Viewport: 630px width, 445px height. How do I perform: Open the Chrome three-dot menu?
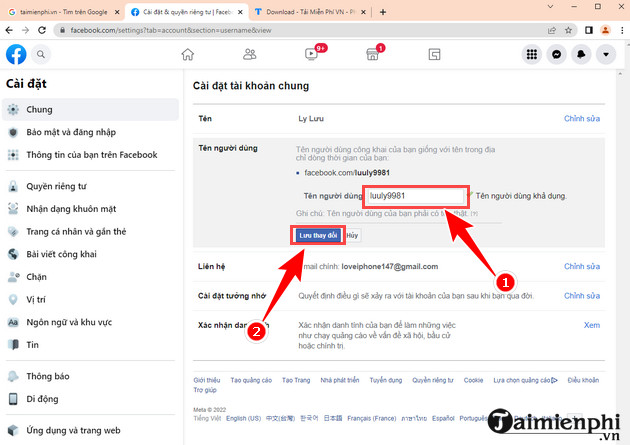(x=622, y=30)
